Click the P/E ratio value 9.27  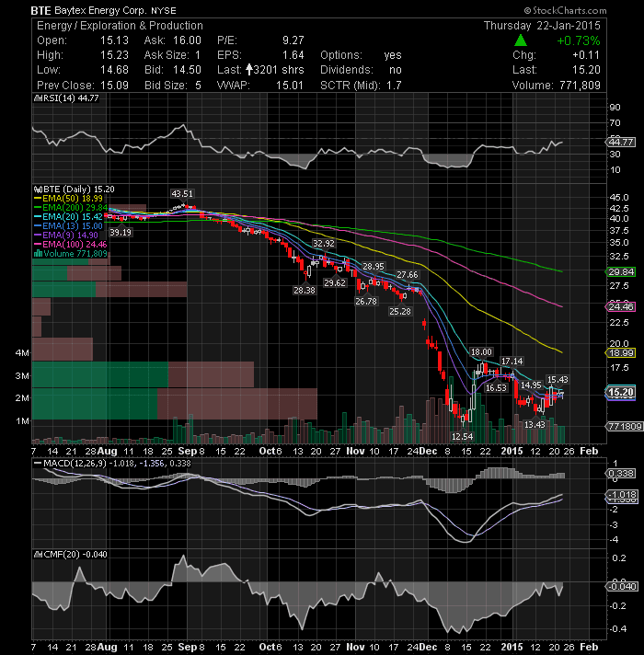293,40
